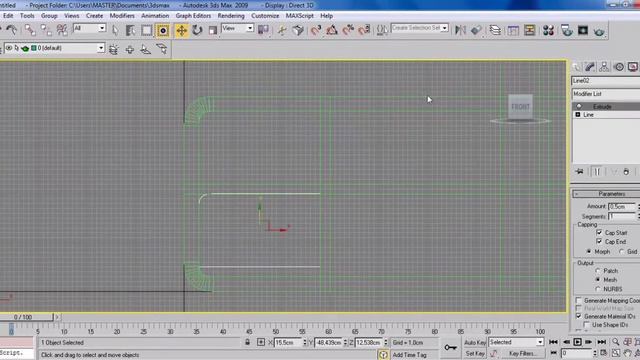Viewport: 640px width, 360px height.
Task: Choose the Rectangular Selection Region tool
Action: (x=147, y=30)
